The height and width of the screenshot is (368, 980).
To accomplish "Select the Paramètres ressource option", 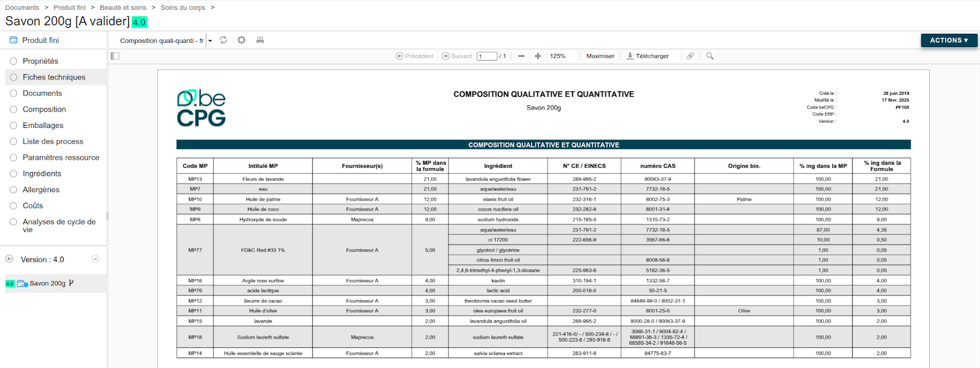I will [x=13, y=157].
